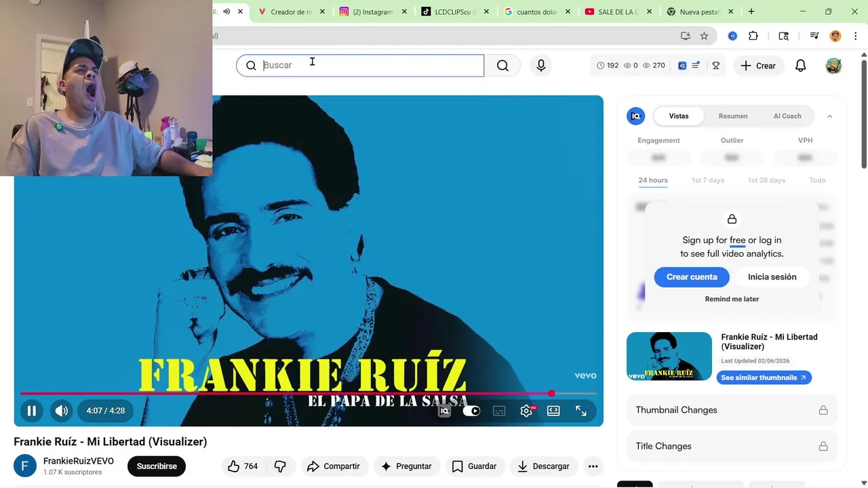The height and width of the screenshot is (488, 868).
Task: Start voice search with microphone
Action: 540,65
